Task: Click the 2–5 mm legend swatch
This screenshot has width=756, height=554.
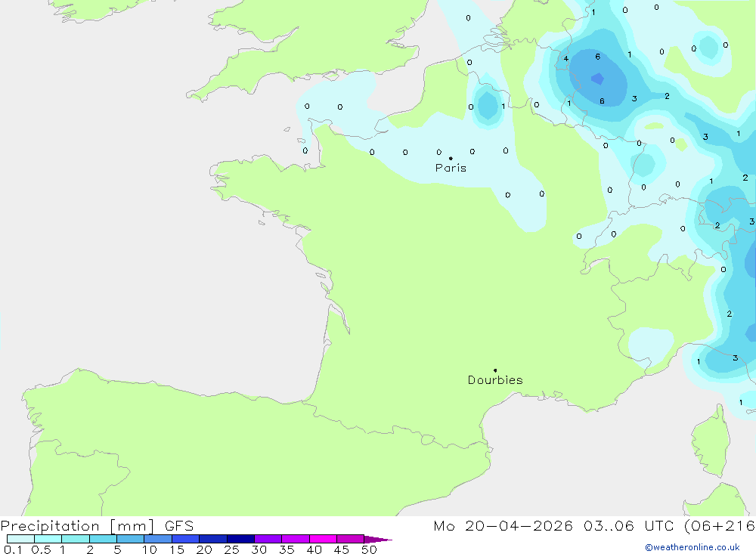Action: [103, 539]
